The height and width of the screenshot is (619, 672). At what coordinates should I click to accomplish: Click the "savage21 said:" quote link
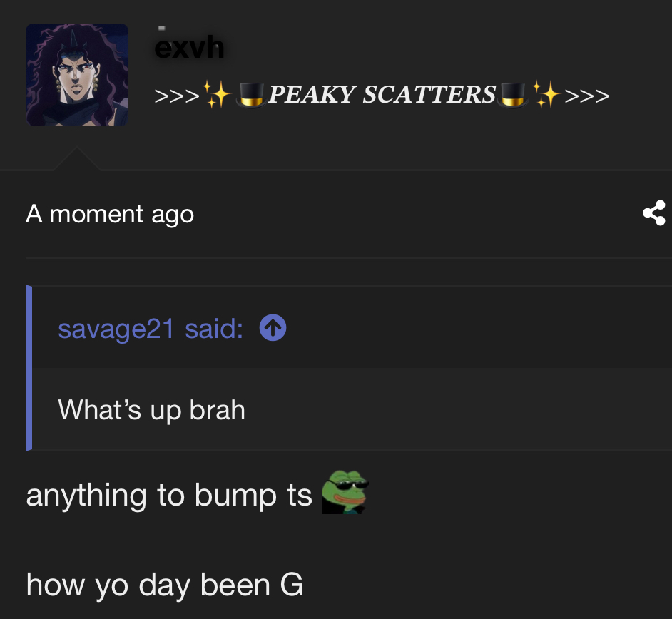(151, 329)
